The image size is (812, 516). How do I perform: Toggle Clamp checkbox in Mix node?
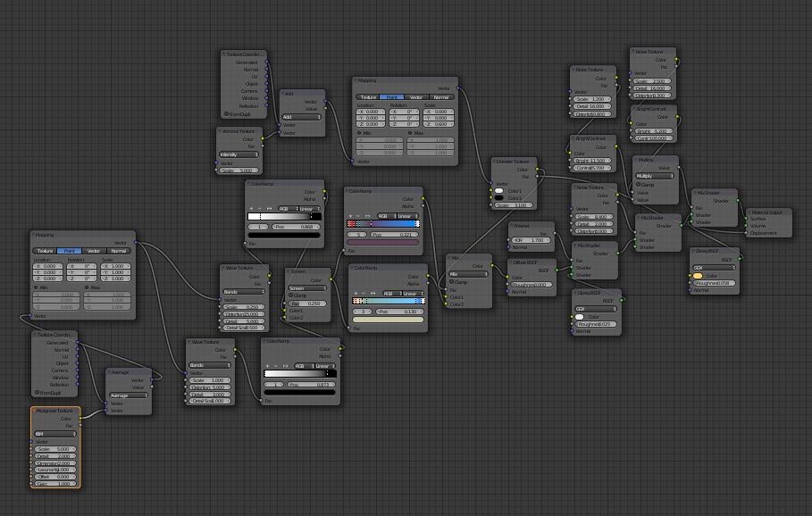452,282
